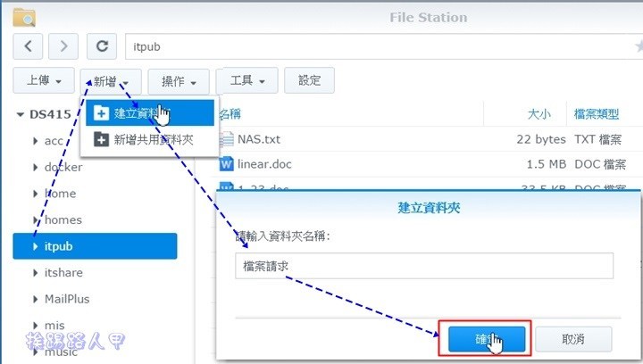Screen dimensions: 643x364
Task: Expand the acc folder arrow
Action: [x=36, y=141]
